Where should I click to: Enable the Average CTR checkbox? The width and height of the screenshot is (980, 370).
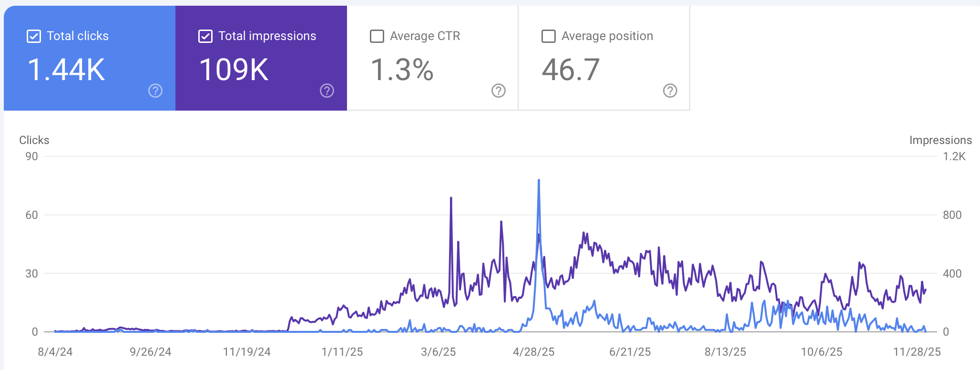[377, 36]
